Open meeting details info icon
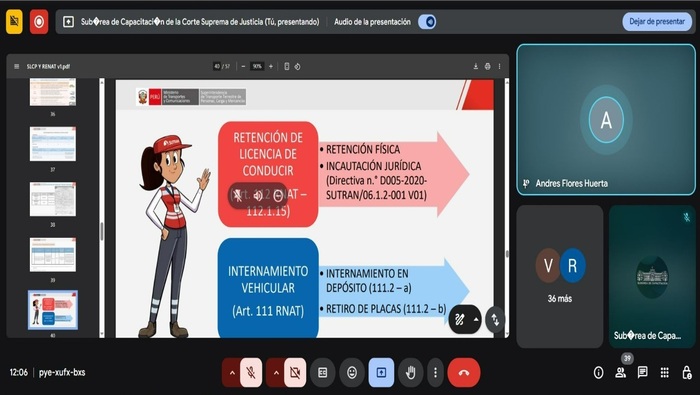 [x=598, y=372]
